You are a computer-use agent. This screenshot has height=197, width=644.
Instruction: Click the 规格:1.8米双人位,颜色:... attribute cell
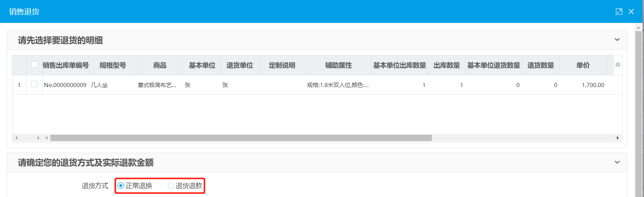click(x=339, y=85)
